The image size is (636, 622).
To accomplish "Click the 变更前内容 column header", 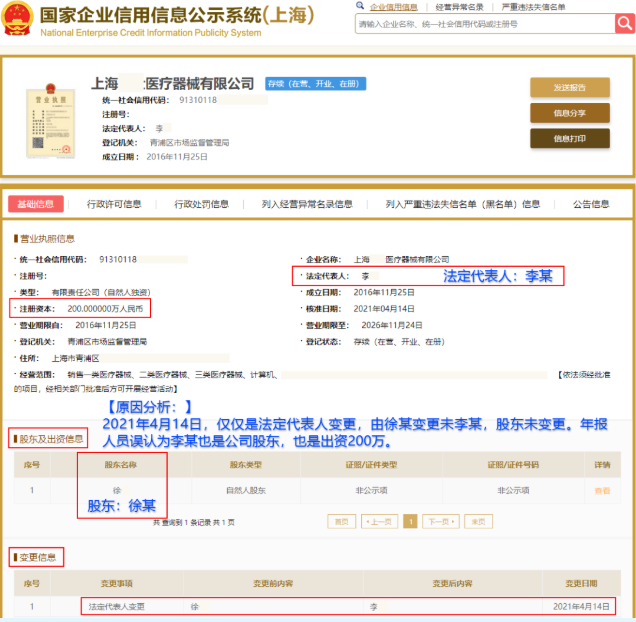I will [x=273, y=583].
